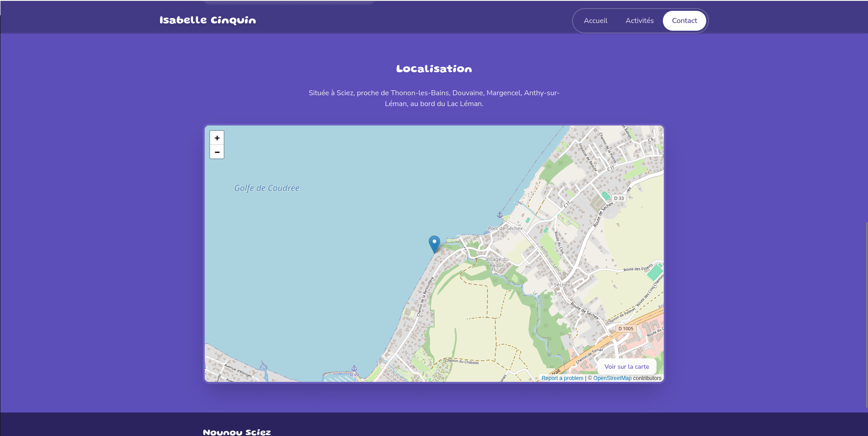868x436 pixels.
Task: Open the Report a problem link
Action: click(x=562, y=378)
